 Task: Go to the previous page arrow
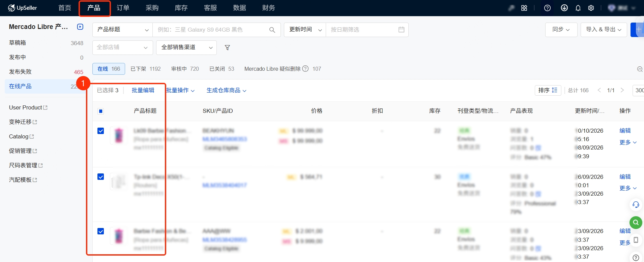tap(599, 90)
